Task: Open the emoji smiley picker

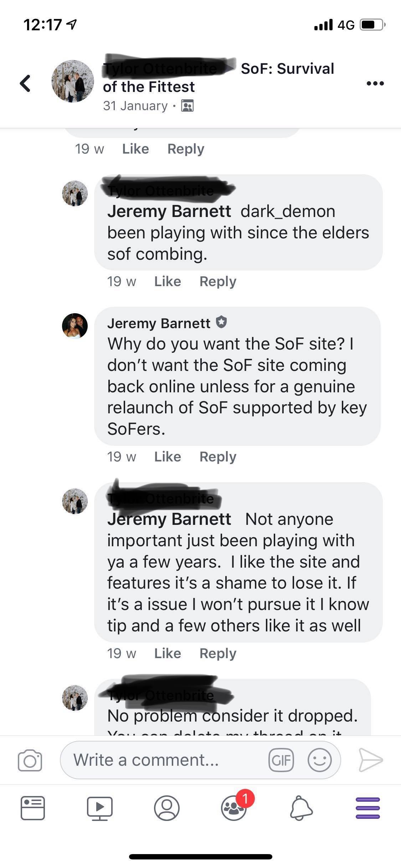Action: point(319,760)
